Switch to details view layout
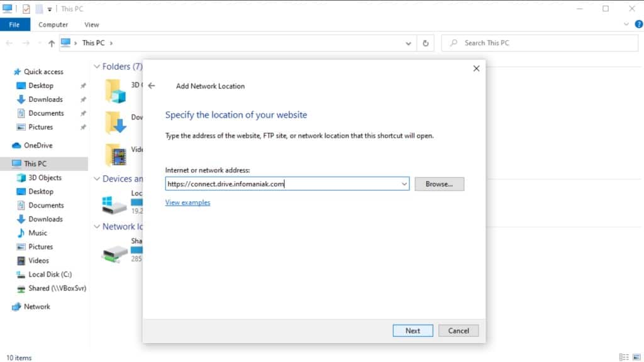 [624, 358]
